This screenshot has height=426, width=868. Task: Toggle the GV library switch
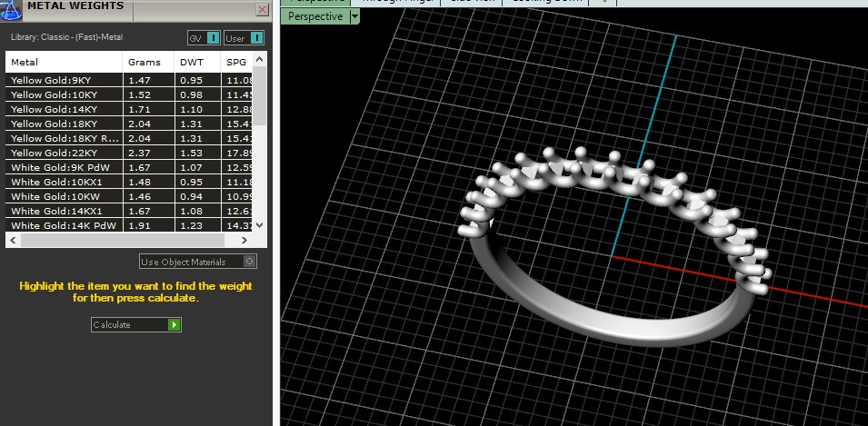pos(204,38)
